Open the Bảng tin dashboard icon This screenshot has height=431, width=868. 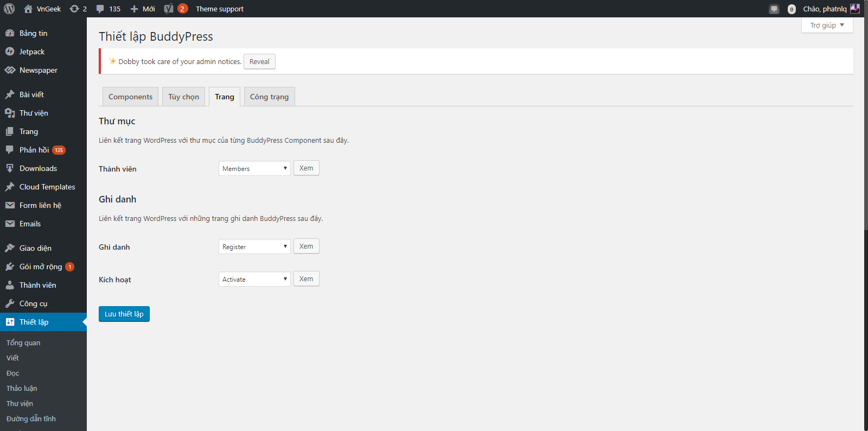click(10, 33)
